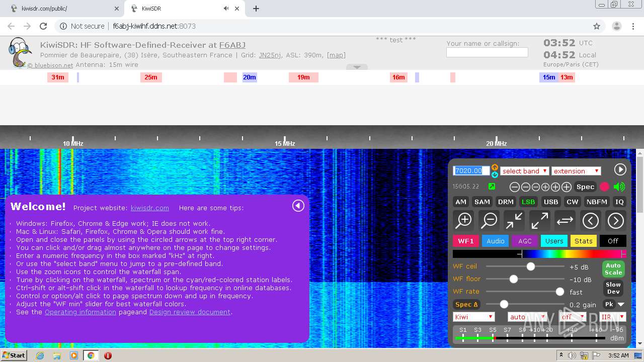
Task: Reload the browser page
Action: pos(43,26)
